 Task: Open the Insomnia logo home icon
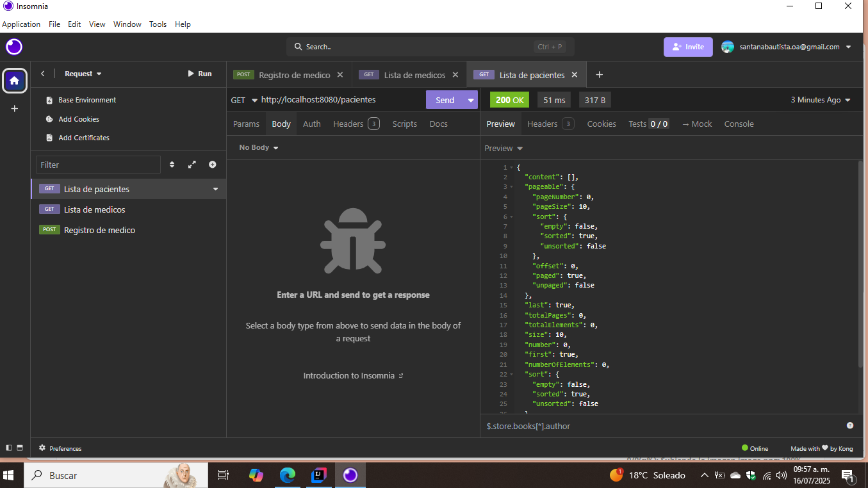(14, 47)
